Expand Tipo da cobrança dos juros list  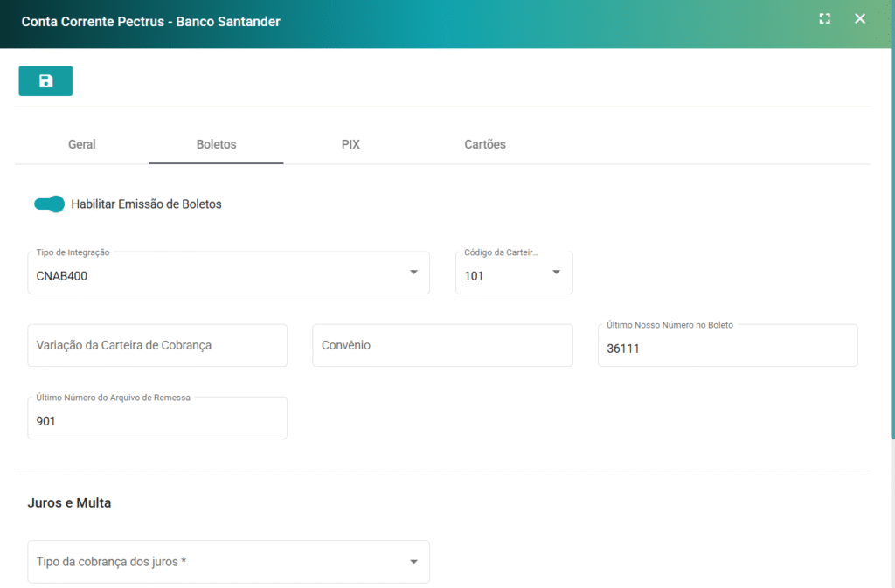click(x=219, y=562)
